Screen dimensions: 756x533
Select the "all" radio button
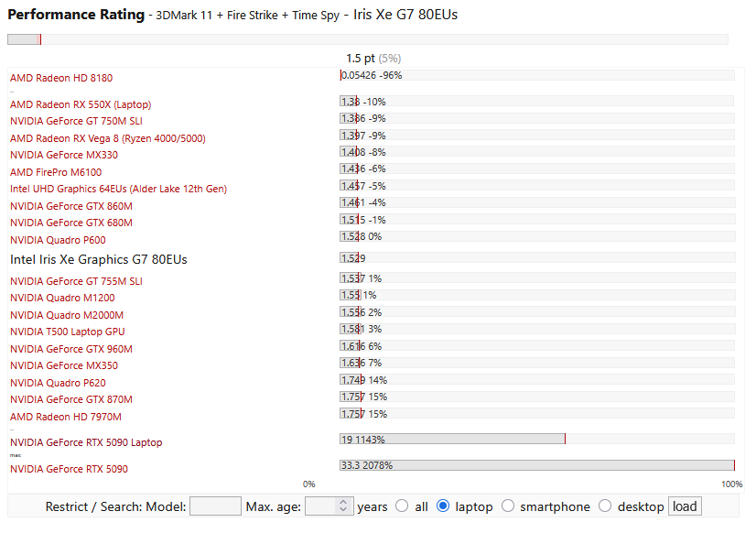click(x=402, y=506)
